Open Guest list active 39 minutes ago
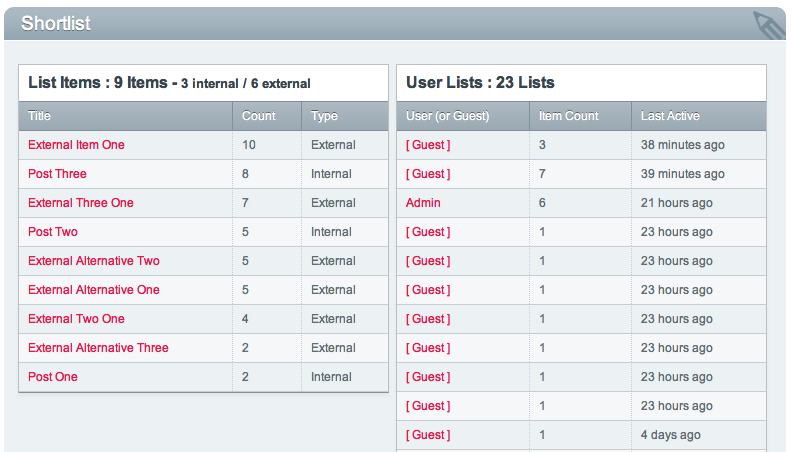This screenshot has height=452, width=792. click(428, 174)
